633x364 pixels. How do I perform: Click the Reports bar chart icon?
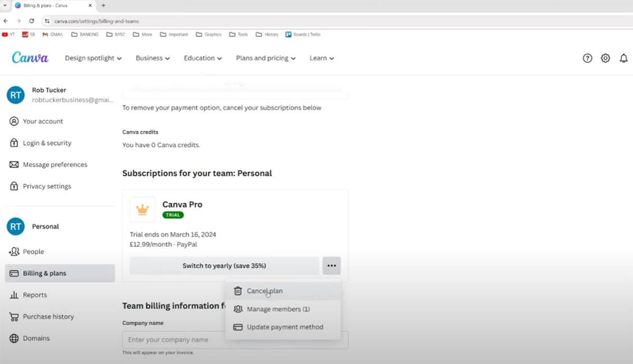[14, 295]
